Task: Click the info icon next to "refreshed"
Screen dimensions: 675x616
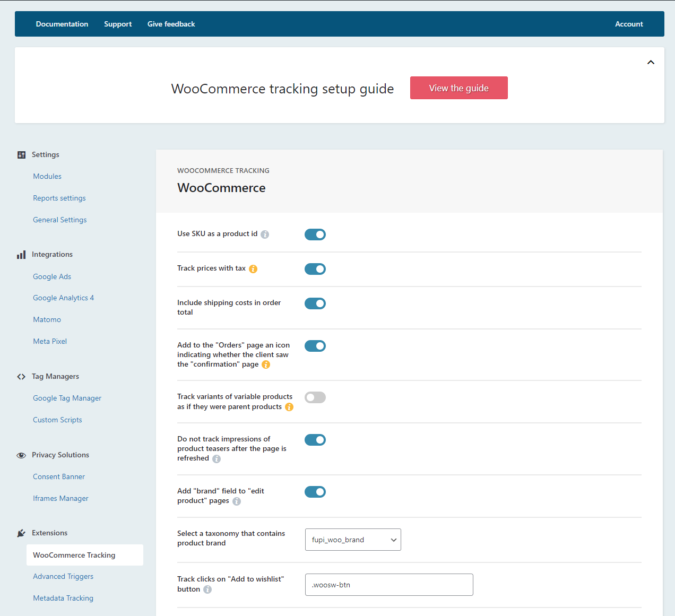Action: [x=217, y=459]
